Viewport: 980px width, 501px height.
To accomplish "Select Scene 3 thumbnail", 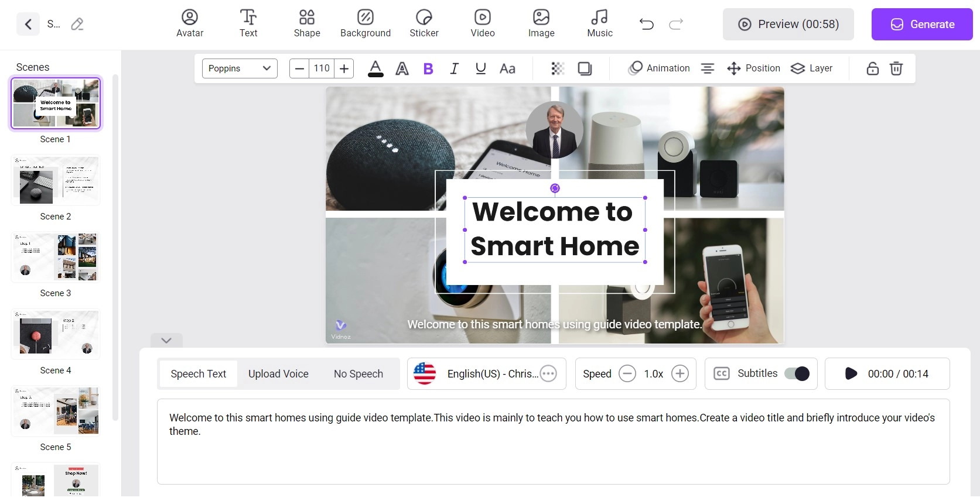I will [56, 257].
